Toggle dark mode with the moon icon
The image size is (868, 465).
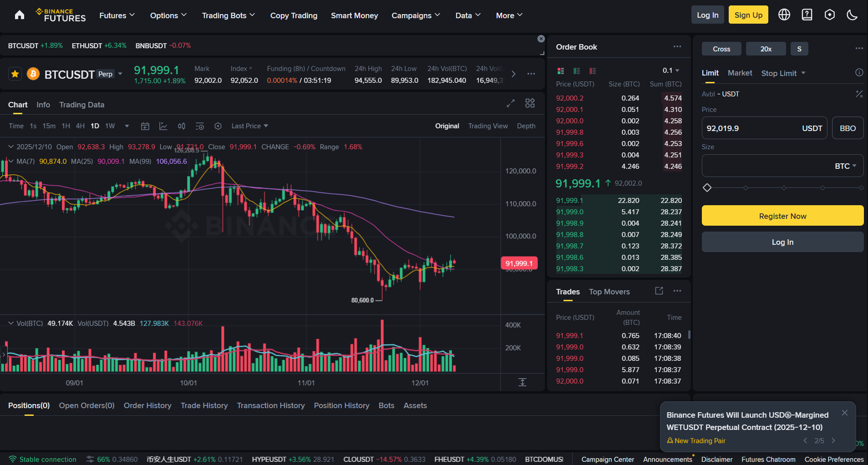click(852, 15)
